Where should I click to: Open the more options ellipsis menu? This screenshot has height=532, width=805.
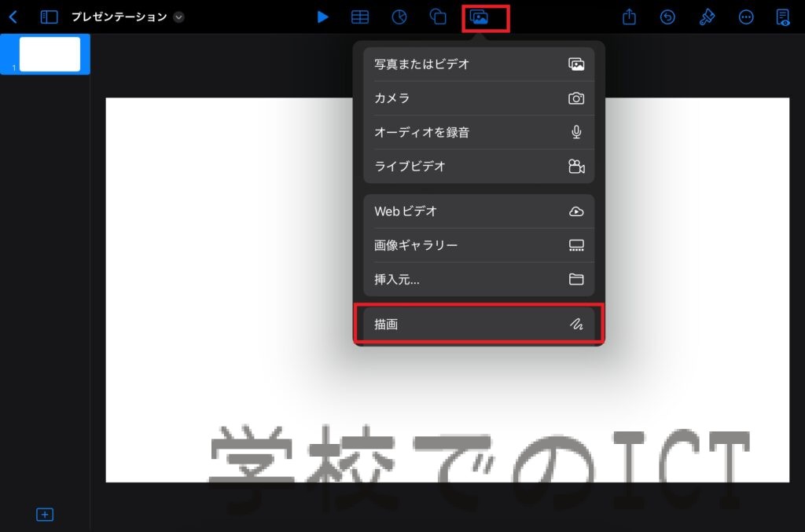746,17
